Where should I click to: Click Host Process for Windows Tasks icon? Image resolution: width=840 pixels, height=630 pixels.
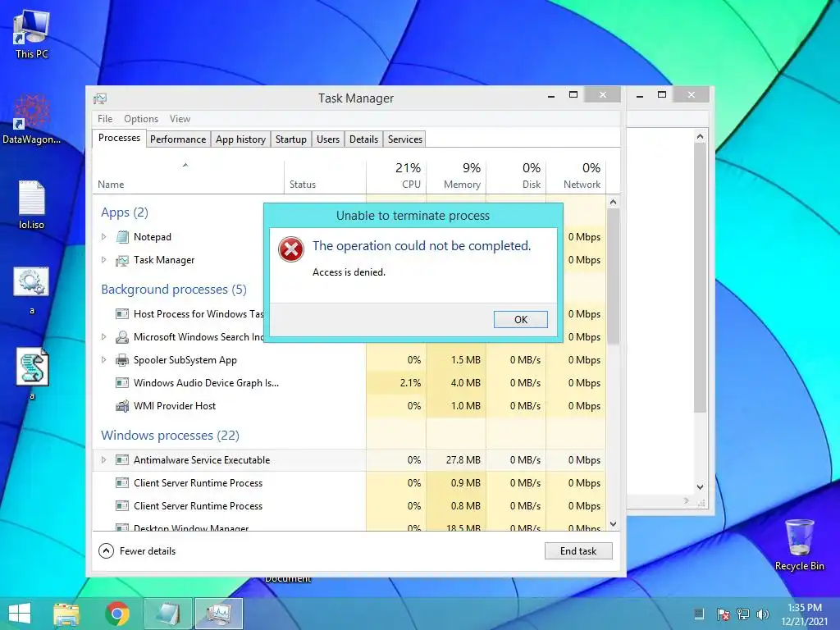(x=122, y=314)
